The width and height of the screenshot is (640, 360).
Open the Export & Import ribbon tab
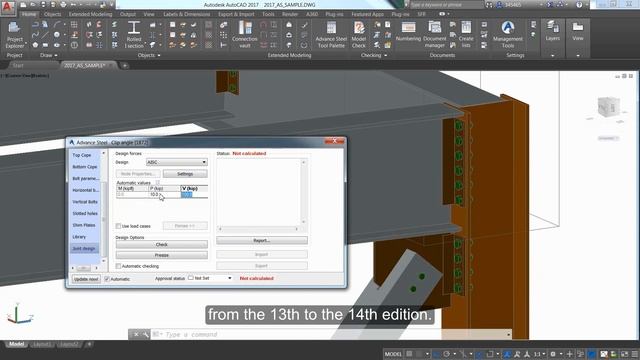[x=236, y=14]
